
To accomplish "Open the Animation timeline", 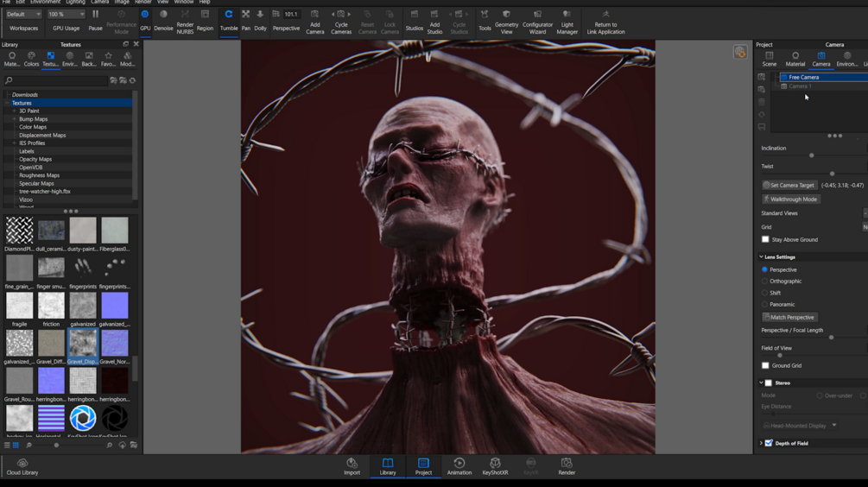I will (x=459, y=466).
